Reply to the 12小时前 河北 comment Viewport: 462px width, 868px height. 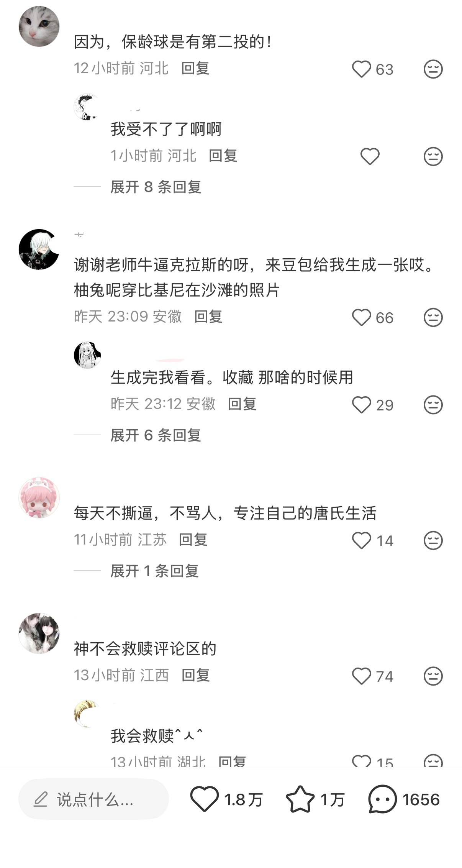[x=195, y=69]
